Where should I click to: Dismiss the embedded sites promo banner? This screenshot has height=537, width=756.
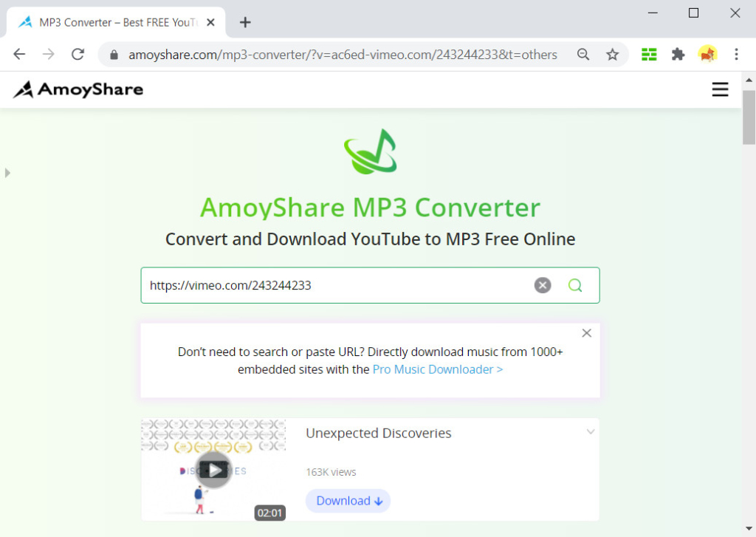coord(586,332)
